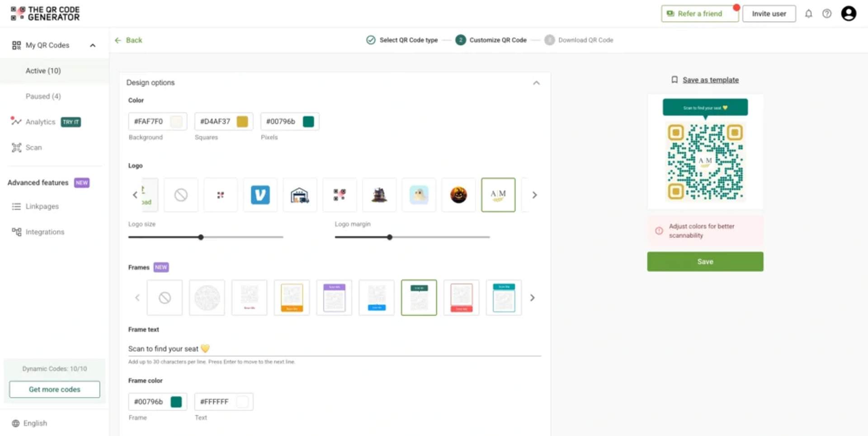This screenshot has height=436, width=868.
Task: Go to Customize QR Code step
Action: coord(491,40)
